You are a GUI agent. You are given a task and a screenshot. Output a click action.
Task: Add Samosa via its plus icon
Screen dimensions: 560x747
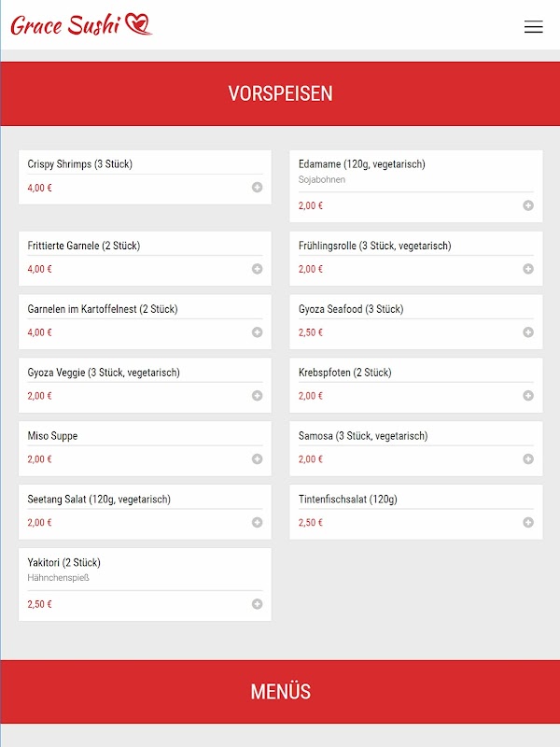528,459
